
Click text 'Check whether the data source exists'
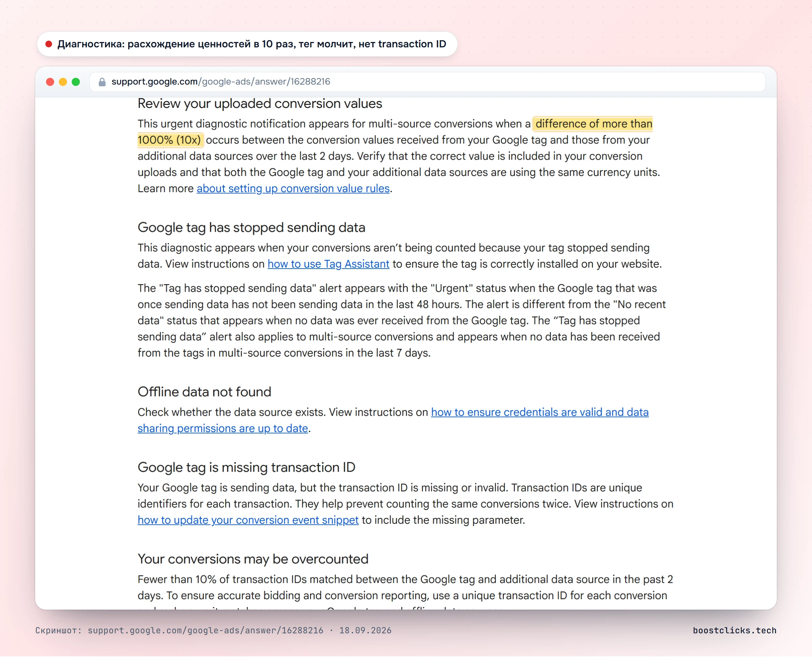[231, 412]
